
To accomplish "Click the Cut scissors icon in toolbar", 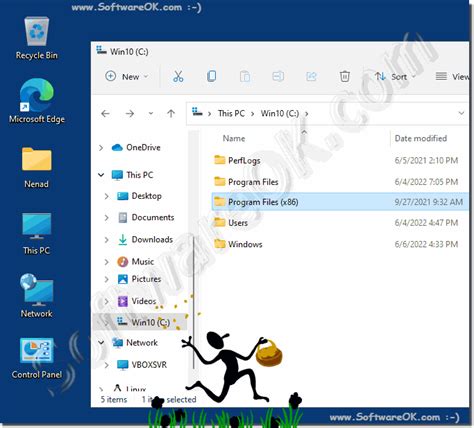I will pyautogui.click(x=178, y=77).
